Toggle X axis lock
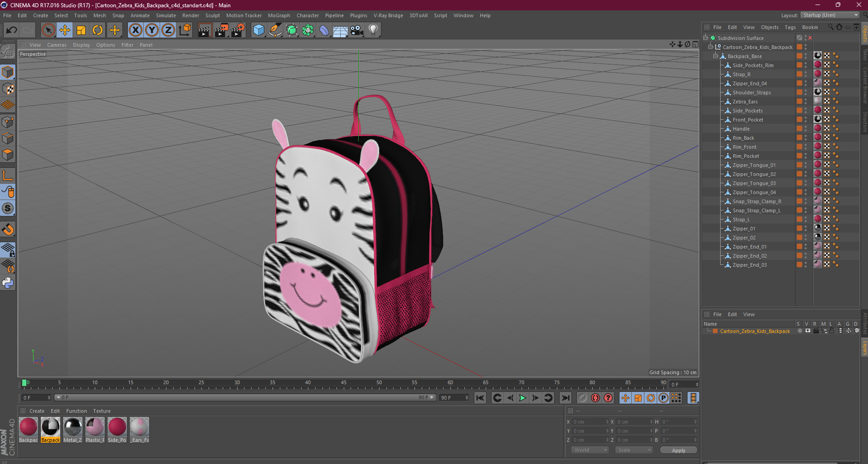 tap(135, 30)
